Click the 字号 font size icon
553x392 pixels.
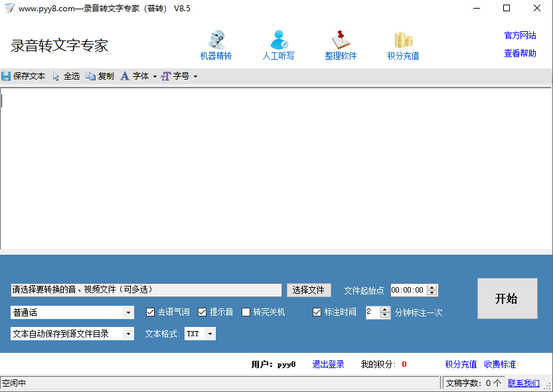point(166,76)
